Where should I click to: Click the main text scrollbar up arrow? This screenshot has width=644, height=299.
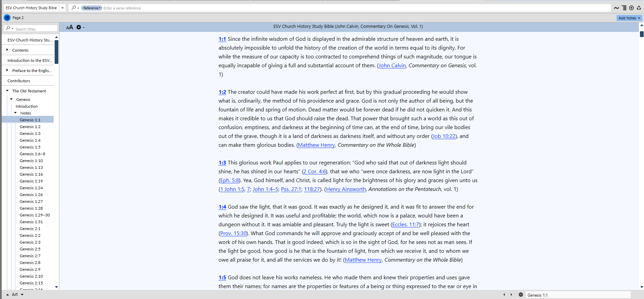click(x=642, y=25)
